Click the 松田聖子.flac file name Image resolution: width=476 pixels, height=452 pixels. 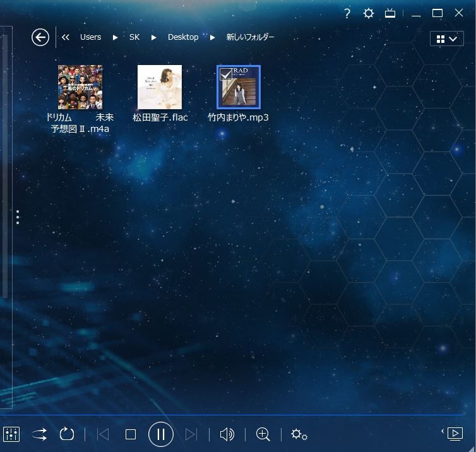pyautogui.click(x=160, y=117)
